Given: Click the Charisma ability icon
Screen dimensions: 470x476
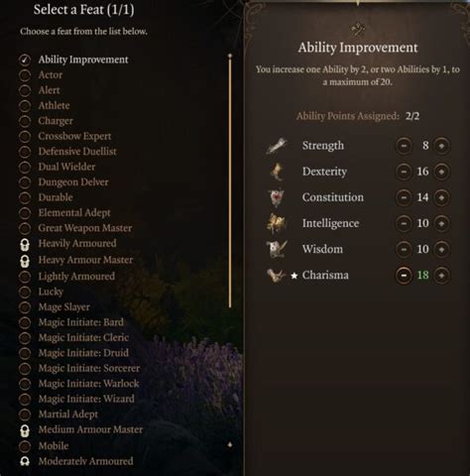Looking at the screenshot, I should click(x=277, y=275).
